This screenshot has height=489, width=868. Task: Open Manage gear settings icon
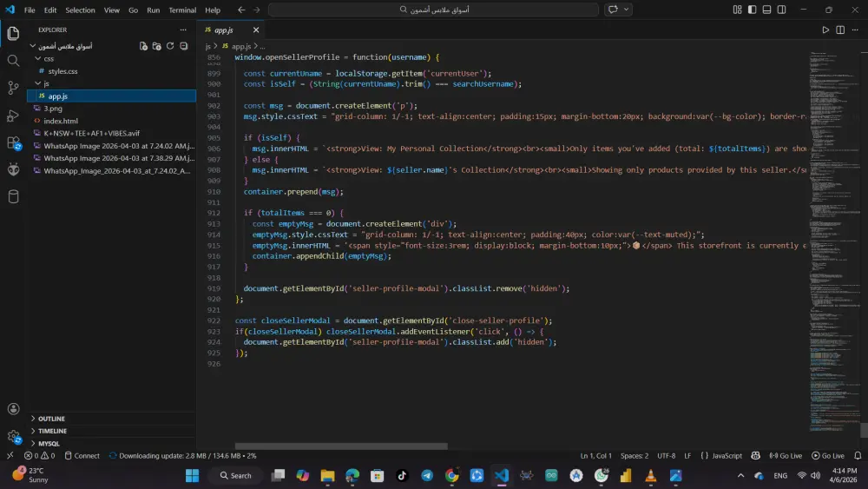coord(13,436)
